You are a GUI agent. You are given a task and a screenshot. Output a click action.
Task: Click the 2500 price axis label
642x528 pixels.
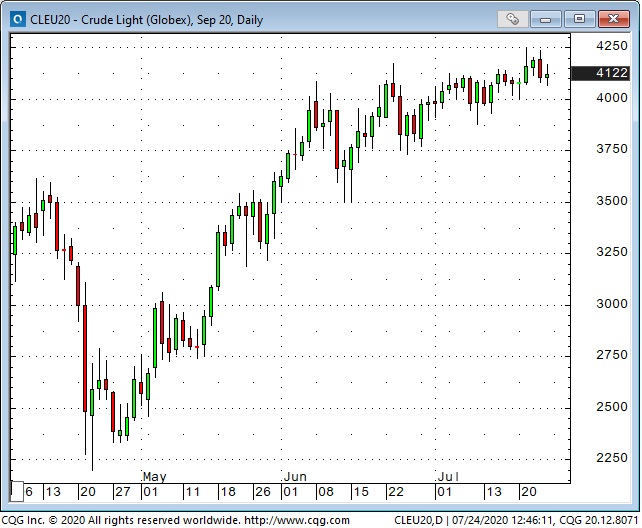pos(611,407)
